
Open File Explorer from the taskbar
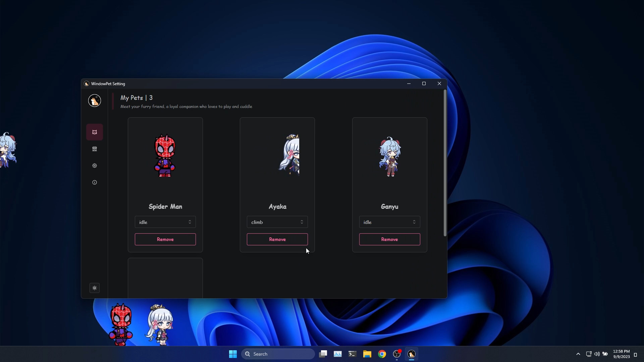367,354
